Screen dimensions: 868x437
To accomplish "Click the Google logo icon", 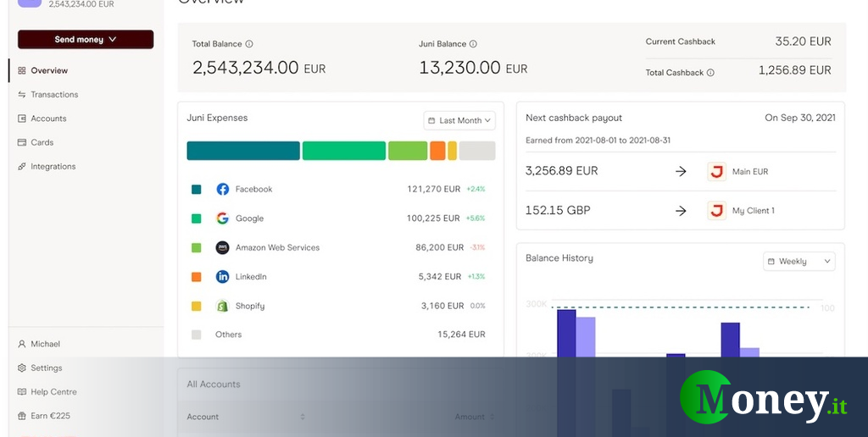I will pos(223,218).
